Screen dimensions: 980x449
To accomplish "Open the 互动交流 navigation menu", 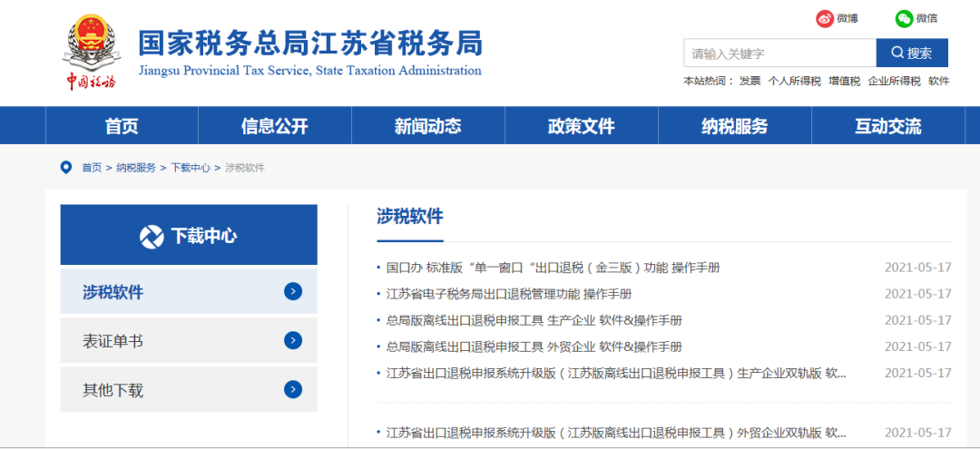I will tap(887, 125).
